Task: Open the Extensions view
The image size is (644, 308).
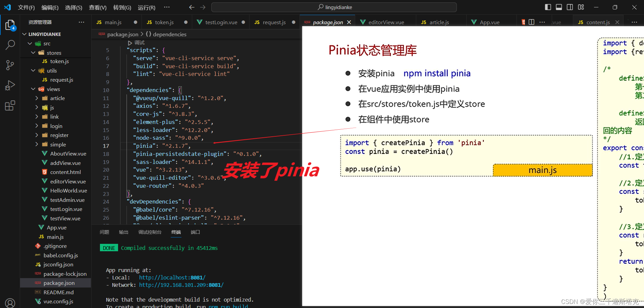Action: [10, 105]
